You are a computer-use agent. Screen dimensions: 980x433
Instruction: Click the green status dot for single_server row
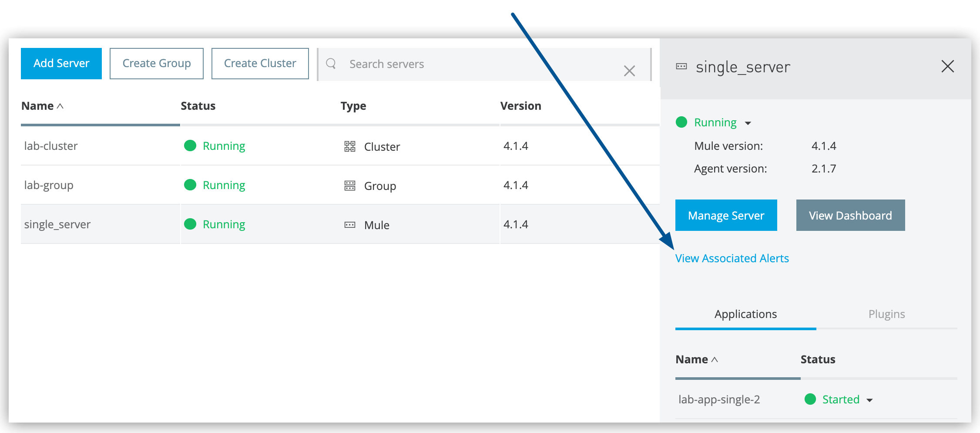click(x=190, y=224)
